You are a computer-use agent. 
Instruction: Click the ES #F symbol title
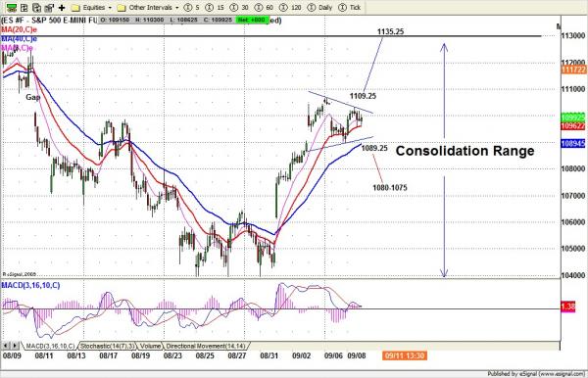(x=49, y=20)
